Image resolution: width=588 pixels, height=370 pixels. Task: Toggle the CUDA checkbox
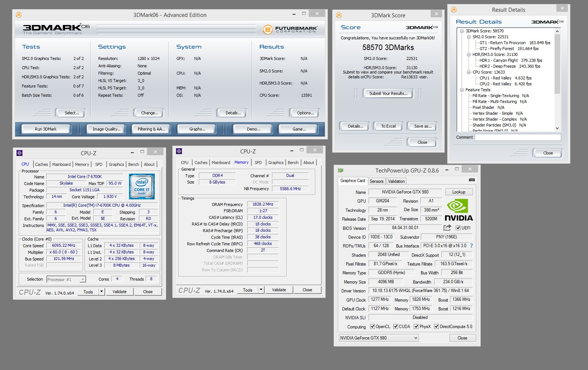point(395,326)
